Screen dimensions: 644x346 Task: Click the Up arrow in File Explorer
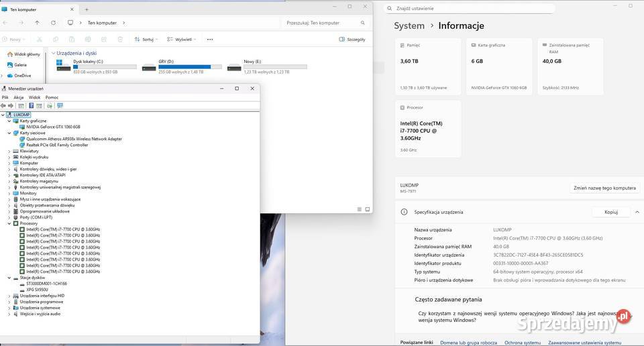tap(37, 23)
